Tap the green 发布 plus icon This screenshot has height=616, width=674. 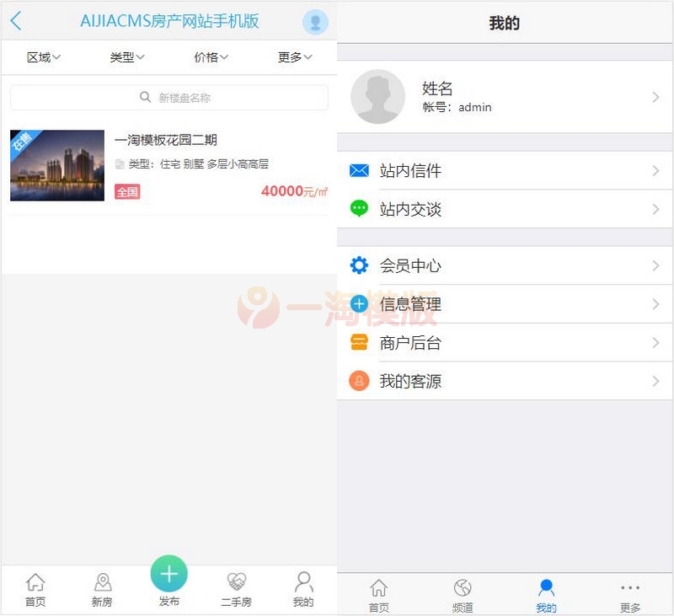pos(168,576)
